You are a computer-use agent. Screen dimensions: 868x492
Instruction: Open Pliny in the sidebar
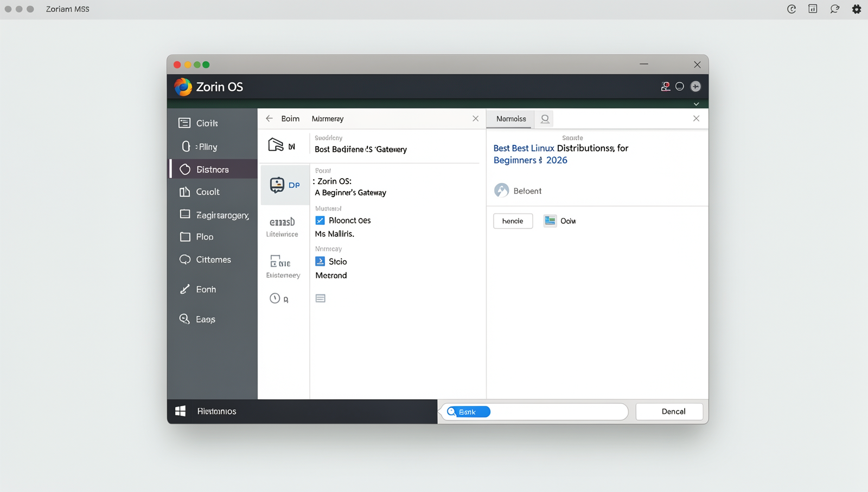[x=212, y=147]
